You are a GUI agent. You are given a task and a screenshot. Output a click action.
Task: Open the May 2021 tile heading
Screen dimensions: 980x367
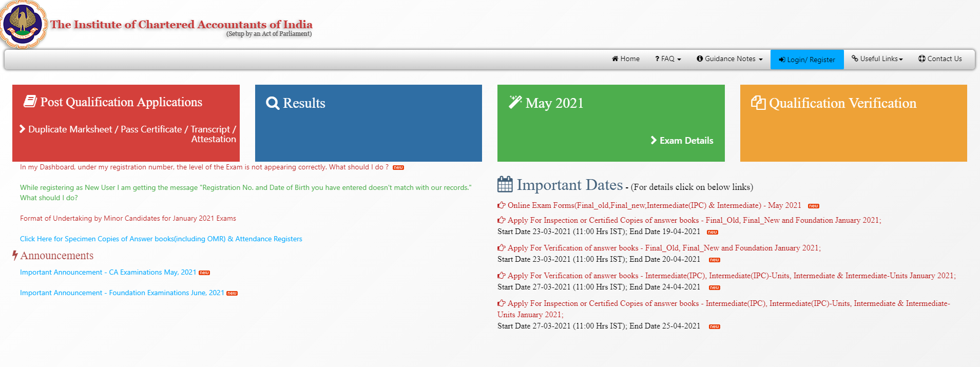[x=554, y=103]
